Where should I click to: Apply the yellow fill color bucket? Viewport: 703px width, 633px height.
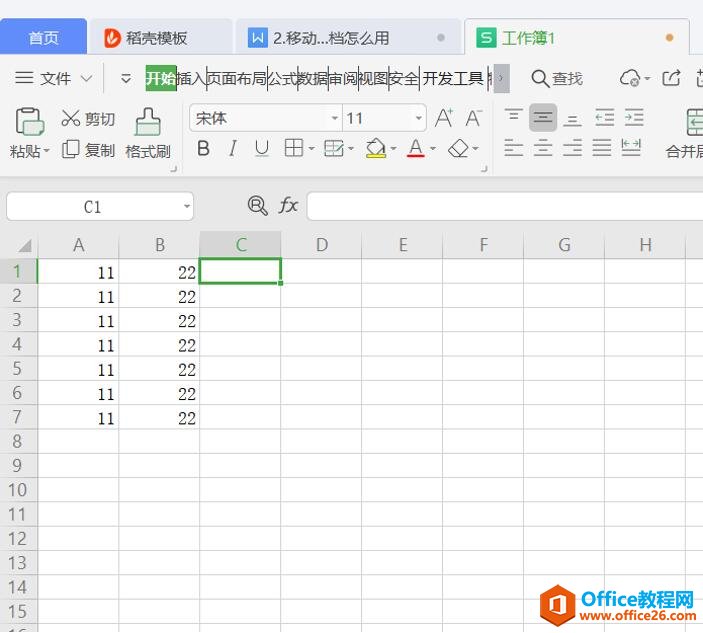coord(376,148)
